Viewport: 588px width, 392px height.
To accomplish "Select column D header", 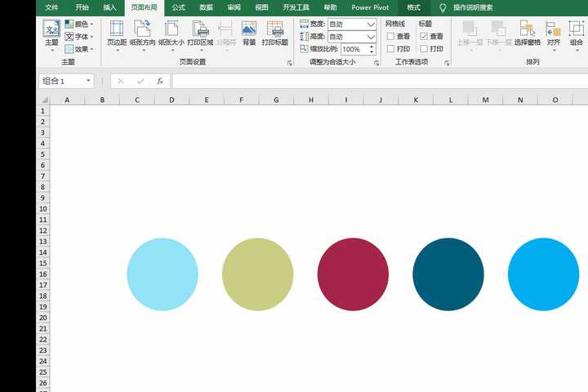I will click(x=171, y=100).
